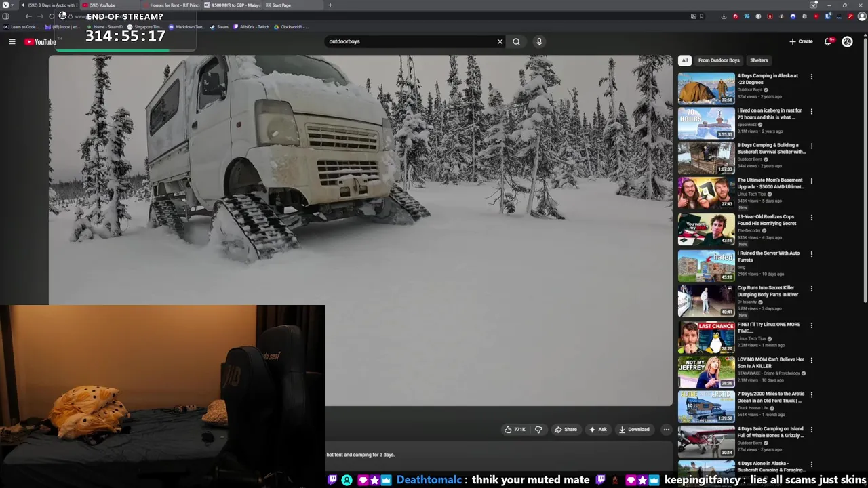The width and height of the screenshot is (868, 488).
Task: Open menu for Cop Runs Into Secret Killer
Action: (811, 289)
